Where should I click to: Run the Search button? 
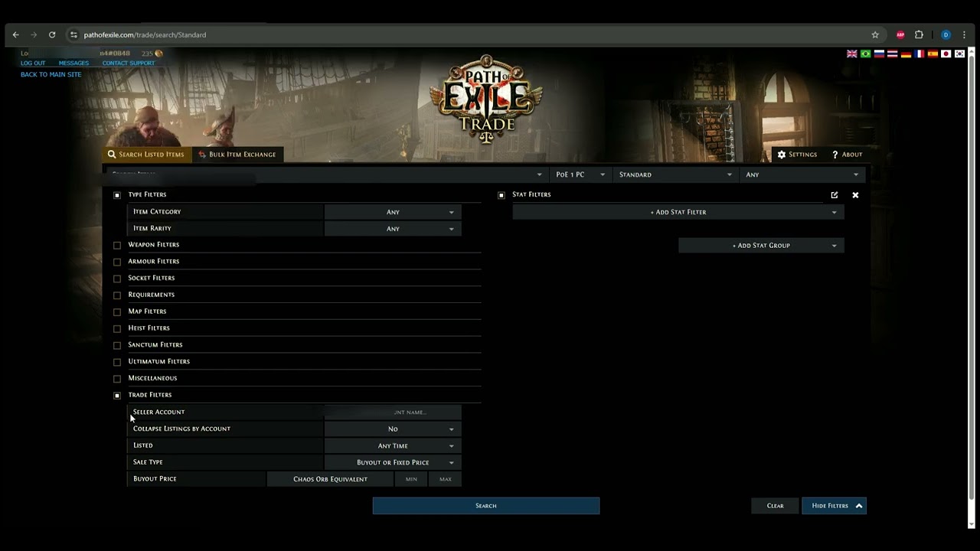click(486, 506)
